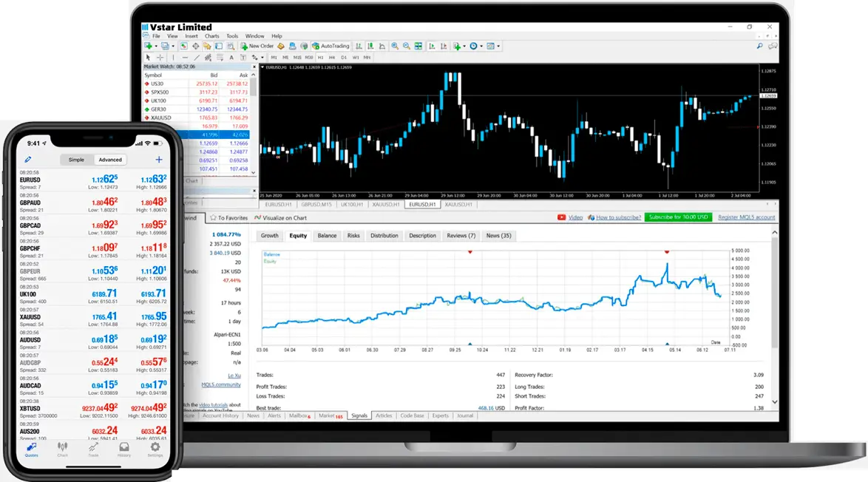
Task: Select the trendline drawing tool
Action: (197, 58)
